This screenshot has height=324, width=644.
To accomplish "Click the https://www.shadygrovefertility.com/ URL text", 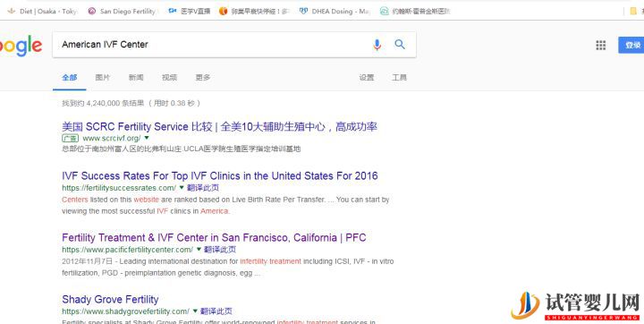I will pos(126,311).
